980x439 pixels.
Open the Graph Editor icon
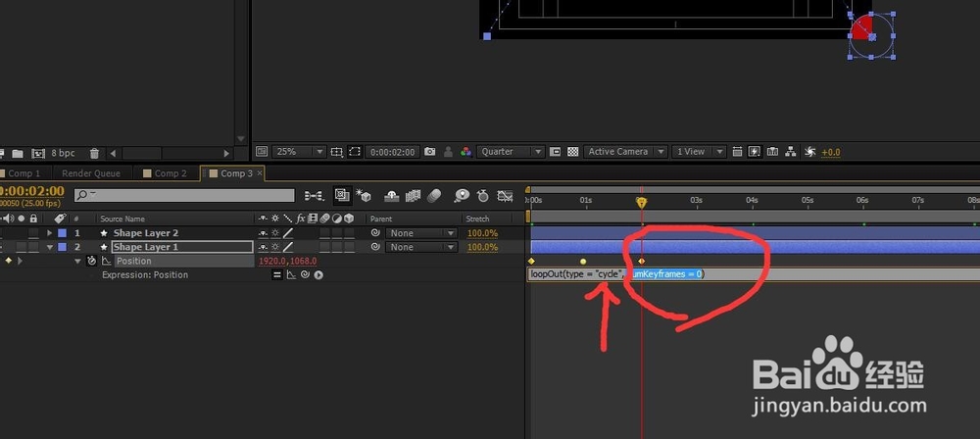[x=505, y=196]
